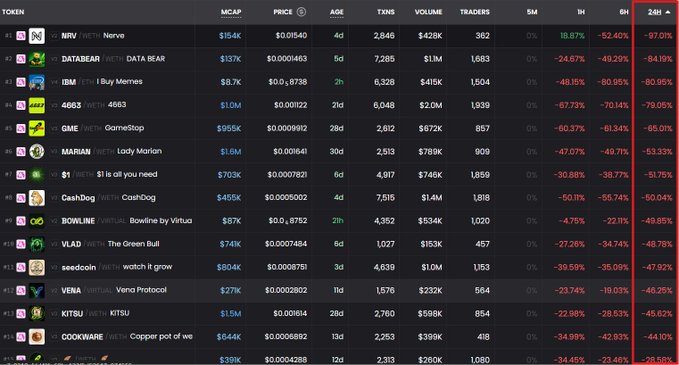Sort by the AGE column header
The image size is (679, 365).
point(336,12)
